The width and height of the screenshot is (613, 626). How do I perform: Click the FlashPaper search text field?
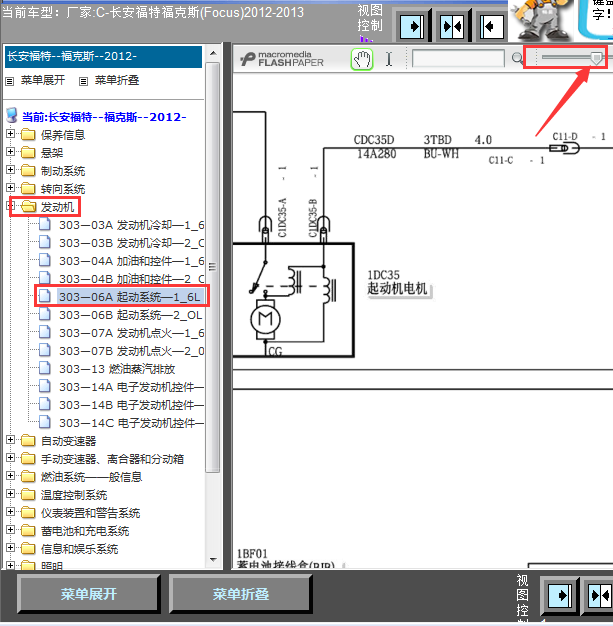[x=458, y=59]
